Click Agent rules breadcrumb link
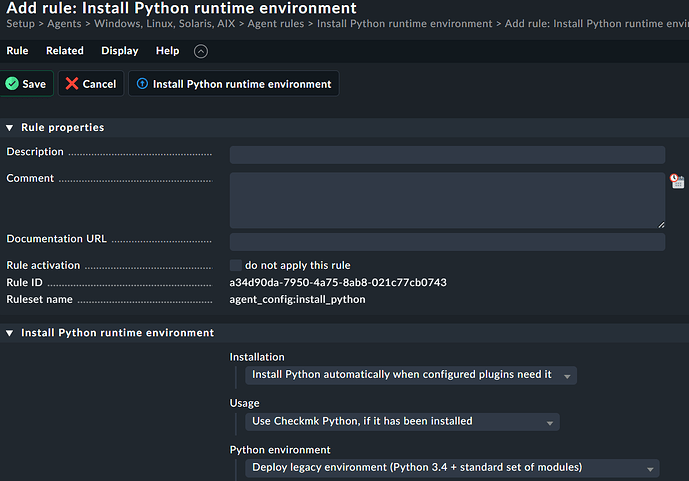 pos(276,23)
